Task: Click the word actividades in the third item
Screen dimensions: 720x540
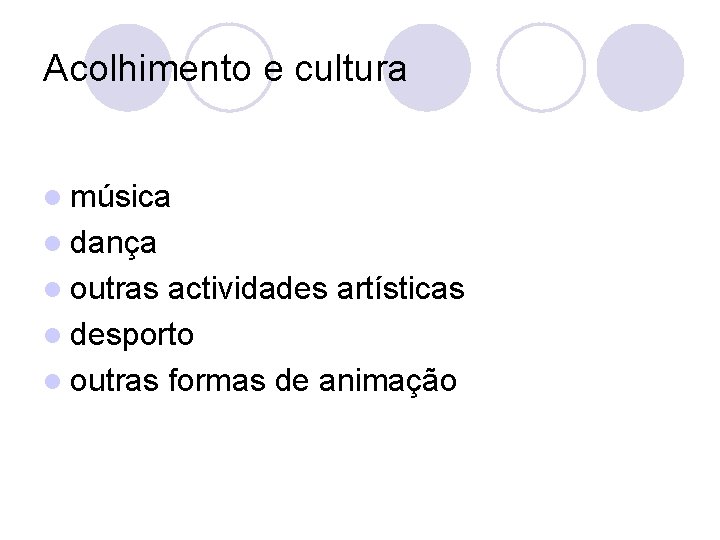Action: coord(253,289)
